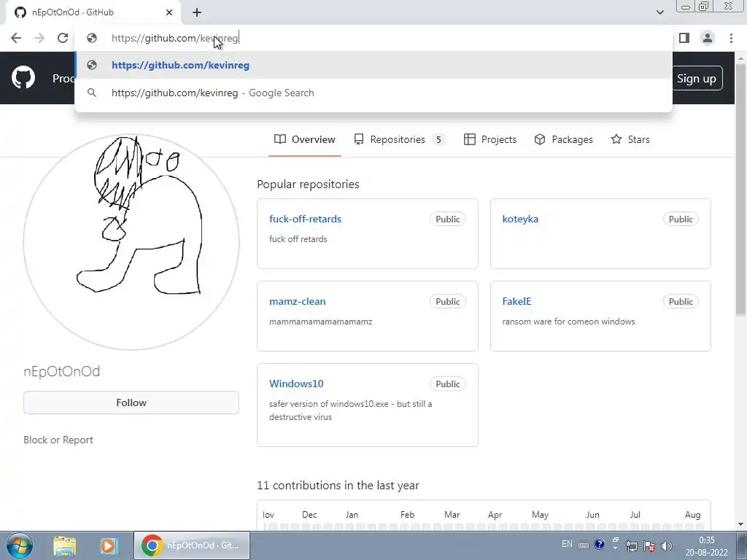
Task: Click the mammamamamamamamz description text
Action: 321,322
